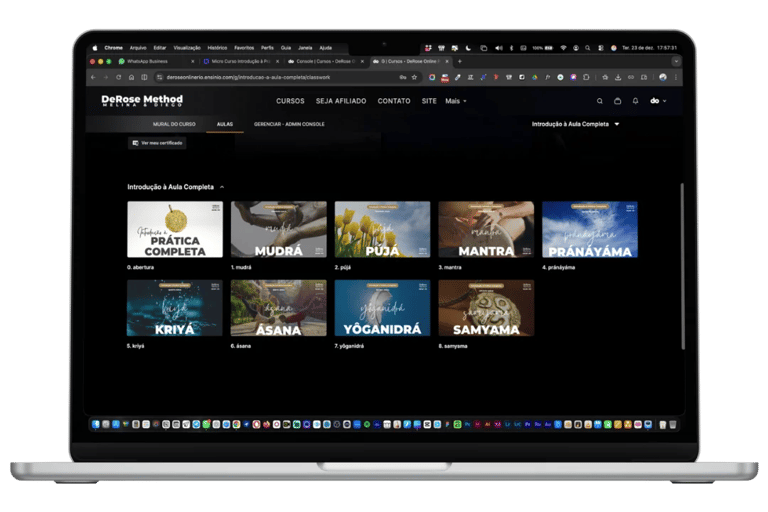Screen dimensions: 768x512
Task: Open the notifications bell icon
Action: (x=635, y=101)
